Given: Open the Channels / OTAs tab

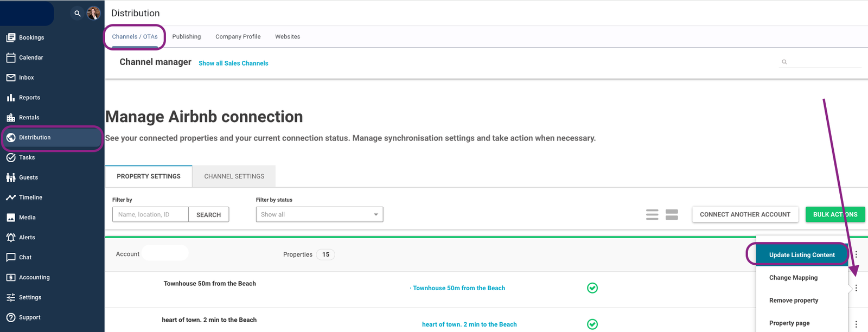Looking at the screenshot, I should pos(135,37).
